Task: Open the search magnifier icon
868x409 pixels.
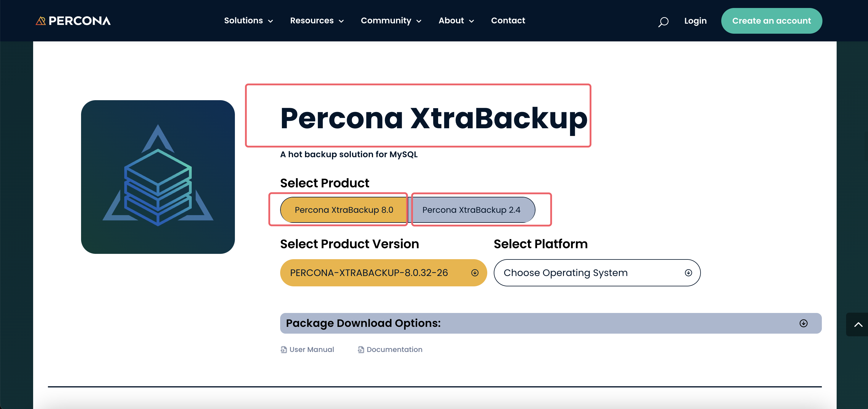Action: [x=663, y=22]
